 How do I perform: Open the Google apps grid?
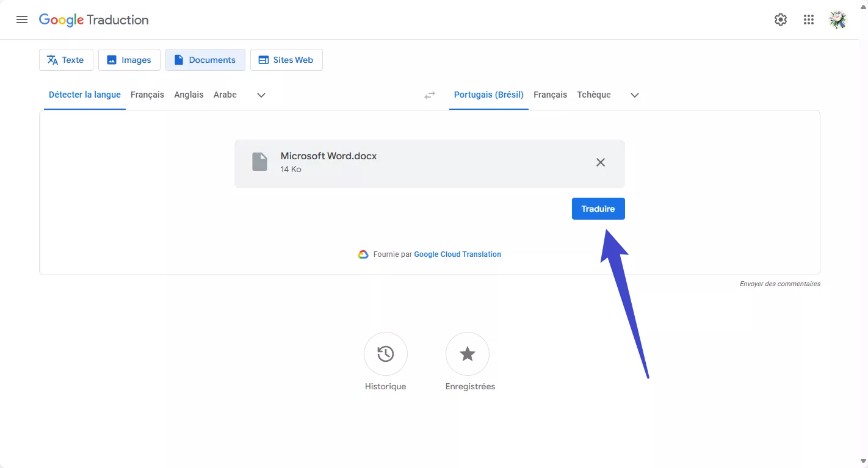click(x=809, y=20)
